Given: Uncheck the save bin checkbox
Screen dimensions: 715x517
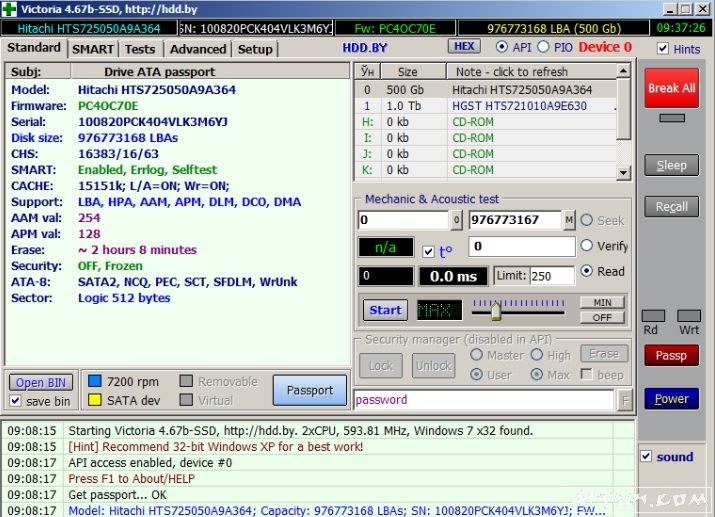Looking at the screenshot, I should (x=15, y=401).
